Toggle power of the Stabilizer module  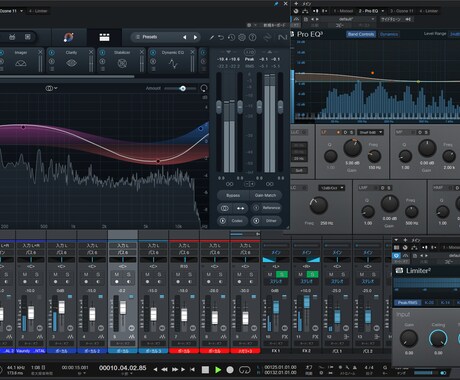pyautogui.click(x=102, y=53)
